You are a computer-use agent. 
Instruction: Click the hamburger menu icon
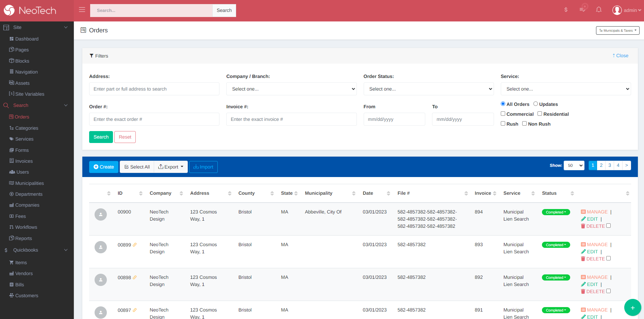82,10
